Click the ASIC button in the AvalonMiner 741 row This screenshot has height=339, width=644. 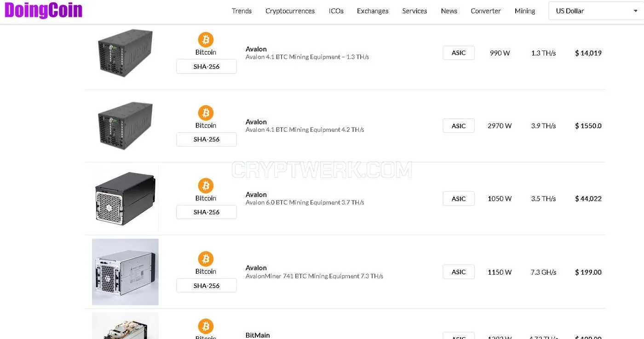coord(459,272)
